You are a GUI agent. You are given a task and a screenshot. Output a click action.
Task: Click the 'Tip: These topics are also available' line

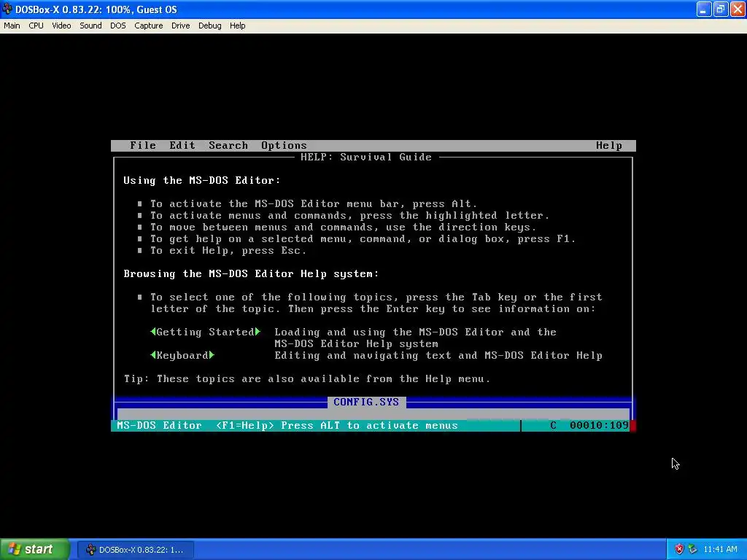(x=307, y=378)
